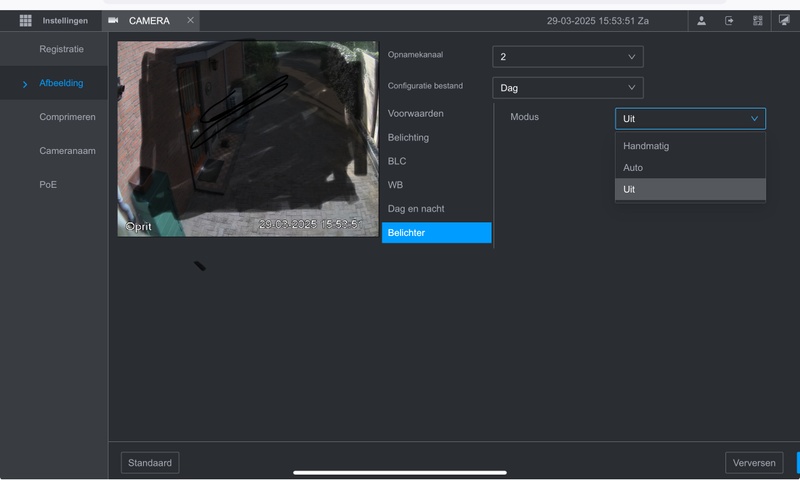Open the Opnamekanaal dropdown

[567, 57]
